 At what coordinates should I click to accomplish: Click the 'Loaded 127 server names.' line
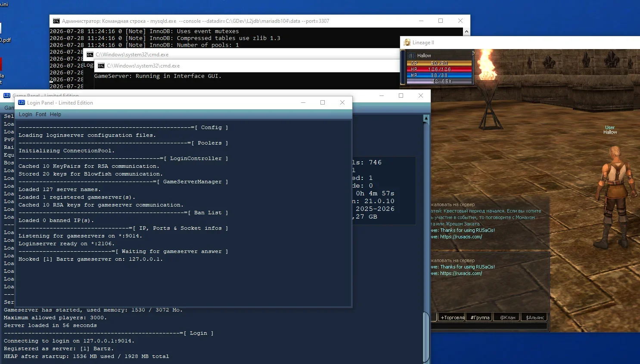(60, 190)
